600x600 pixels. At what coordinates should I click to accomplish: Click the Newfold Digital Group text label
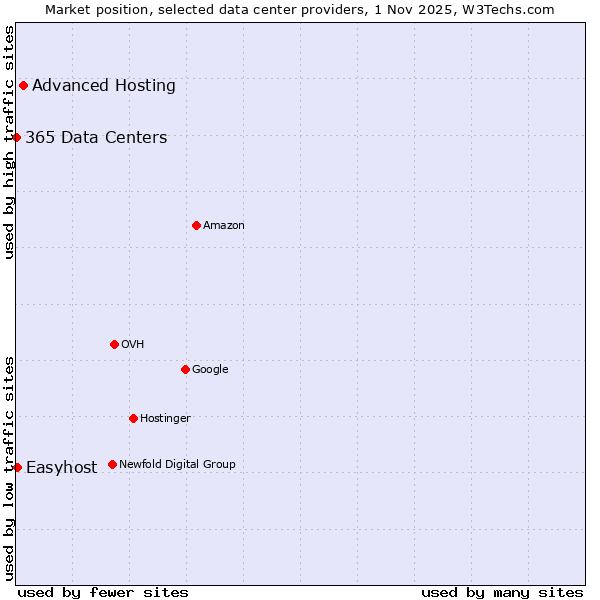(177, 464)
